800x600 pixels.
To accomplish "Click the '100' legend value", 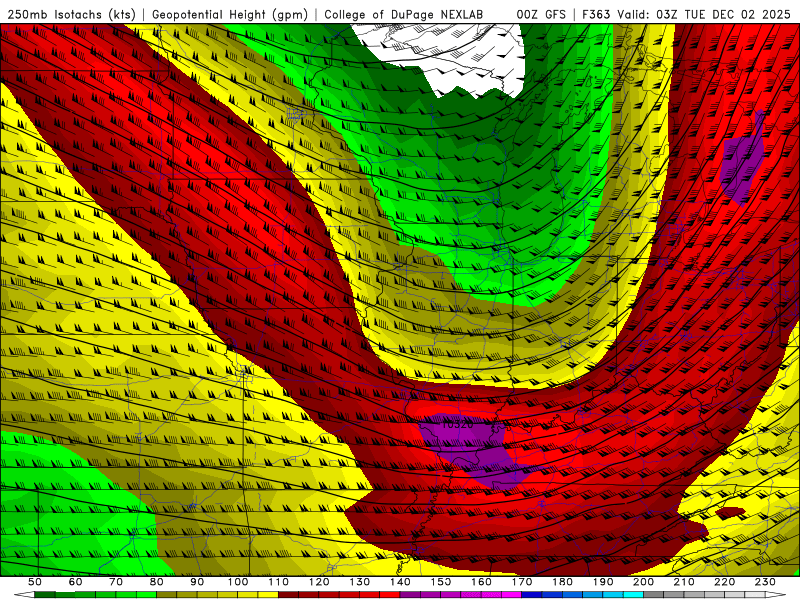I will 238,582.
